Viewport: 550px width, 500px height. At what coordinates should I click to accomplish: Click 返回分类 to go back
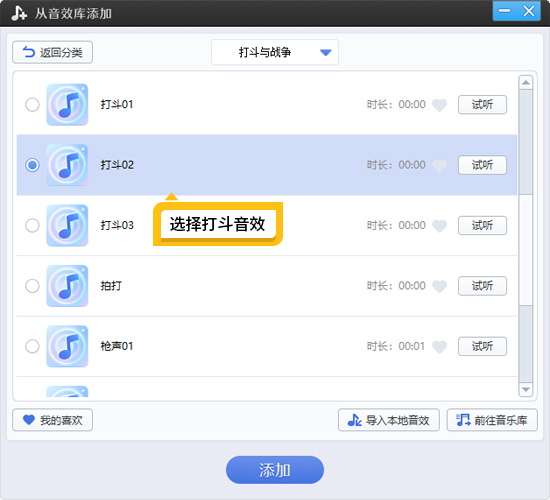(53, 52)
